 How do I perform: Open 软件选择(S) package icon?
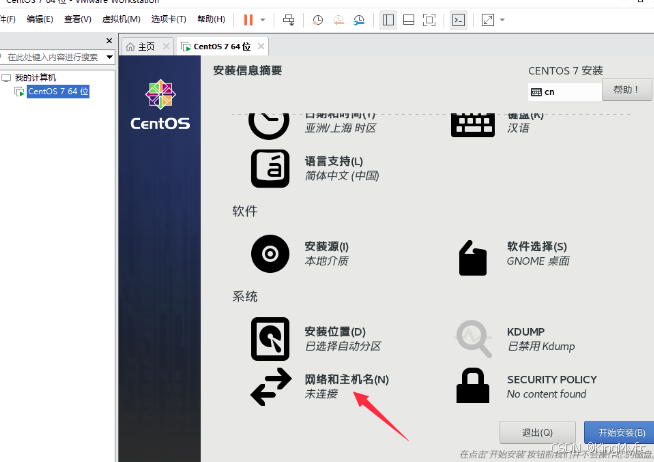click(473, 258)
